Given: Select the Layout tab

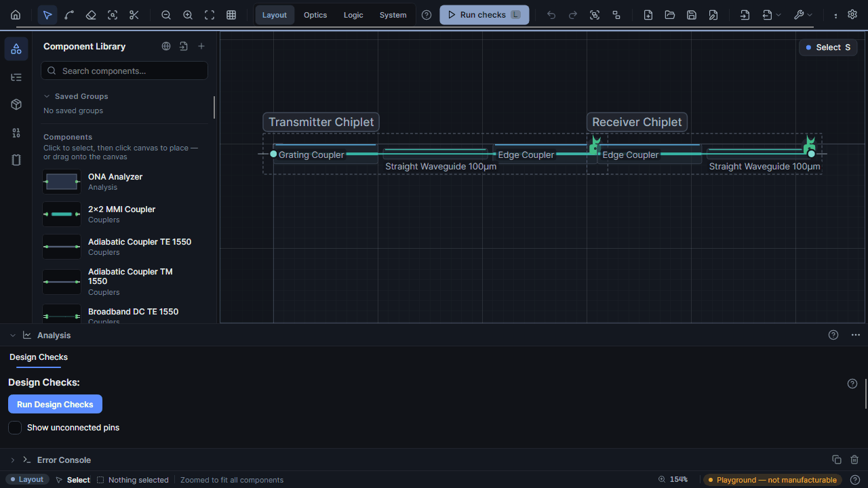Looking at the screenshot, I should point(275,15).
